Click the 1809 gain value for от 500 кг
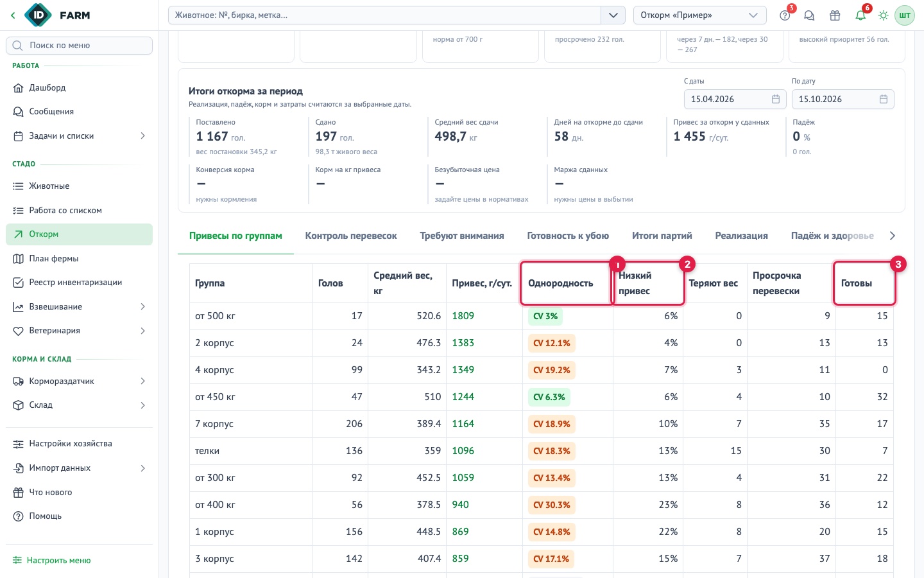Screen dimensions: 924x578 pyautogui.click(x=463, y=316)
